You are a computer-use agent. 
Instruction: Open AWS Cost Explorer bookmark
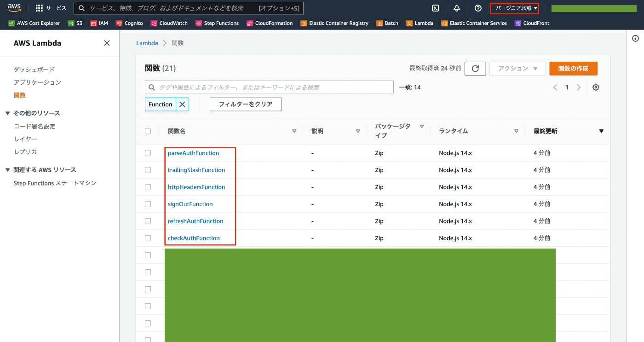point(34,23)
